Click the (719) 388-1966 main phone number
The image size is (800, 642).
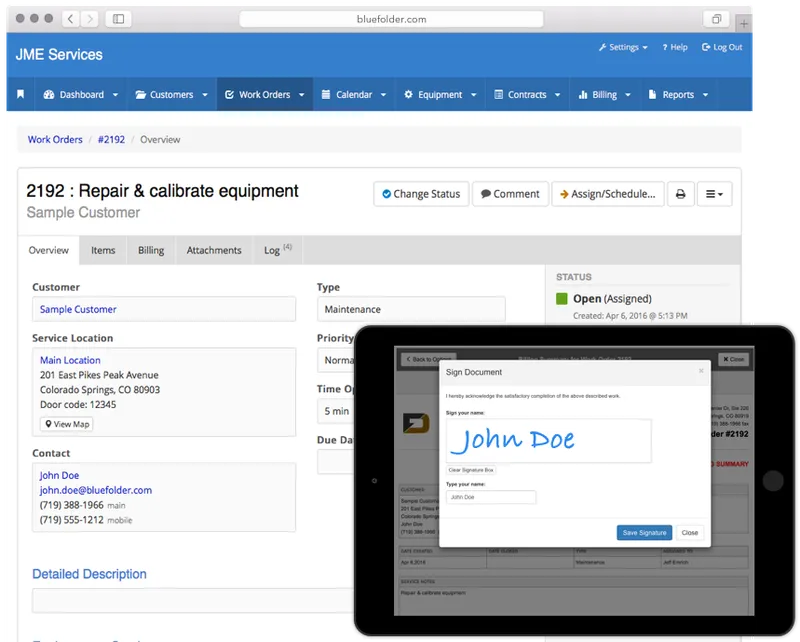click(x=72, y=505)
